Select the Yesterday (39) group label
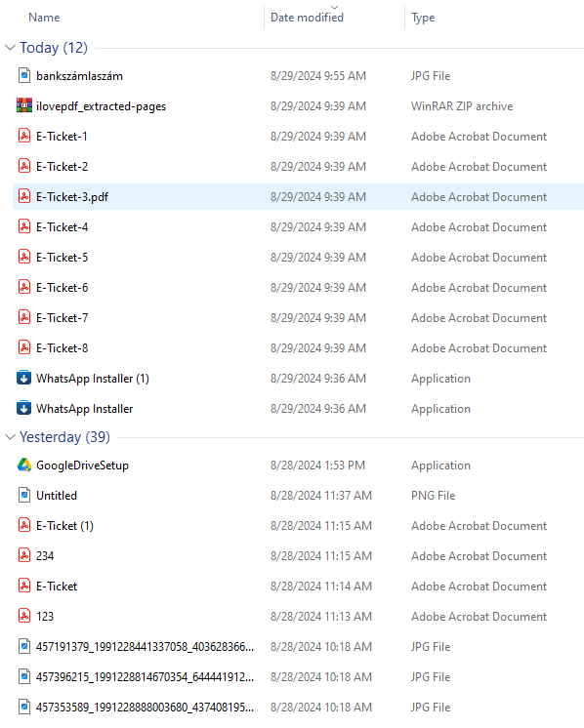The height and width of the screenshot is (728, 584). (64, 437)
